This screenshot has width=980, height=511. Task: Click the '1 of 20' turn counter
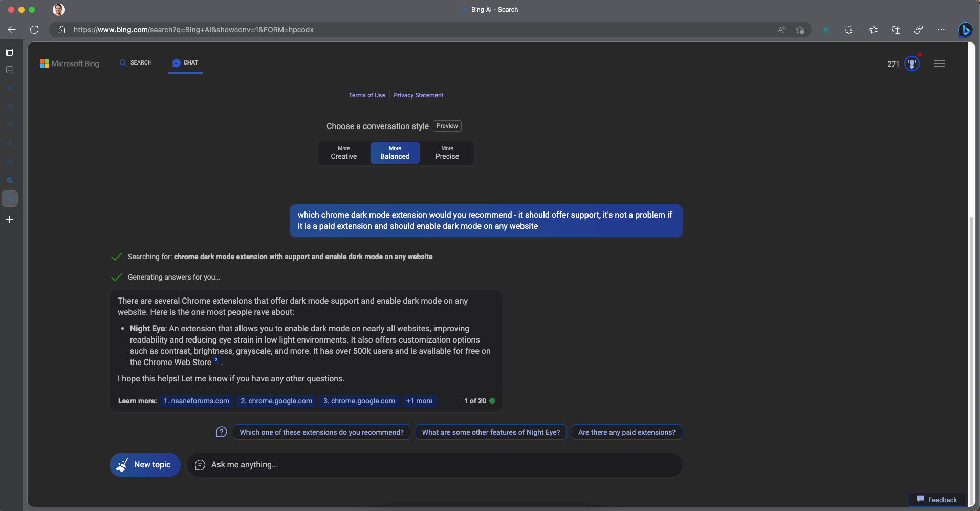(x=475, y=401)
